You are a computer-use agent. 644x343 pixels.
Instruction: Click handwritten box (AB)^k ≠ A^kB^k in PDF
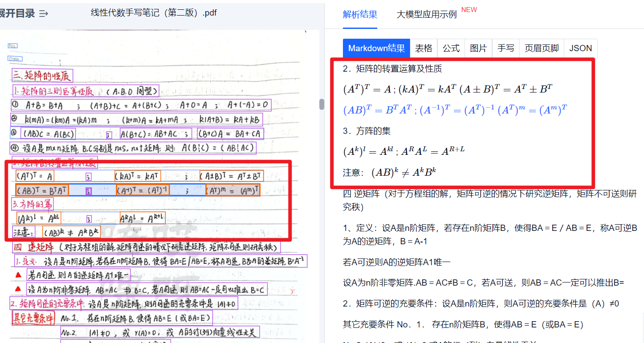71,232
